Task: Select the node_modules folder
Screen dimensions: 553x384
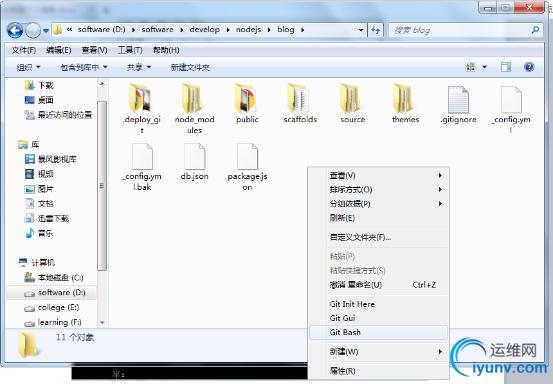Action: (194, 108)
